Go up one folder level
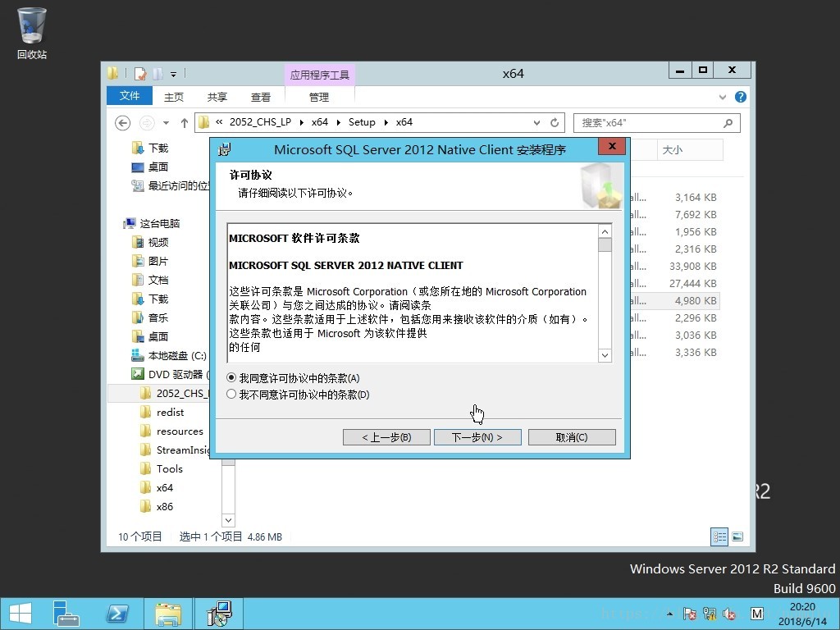 coord(185,123)
